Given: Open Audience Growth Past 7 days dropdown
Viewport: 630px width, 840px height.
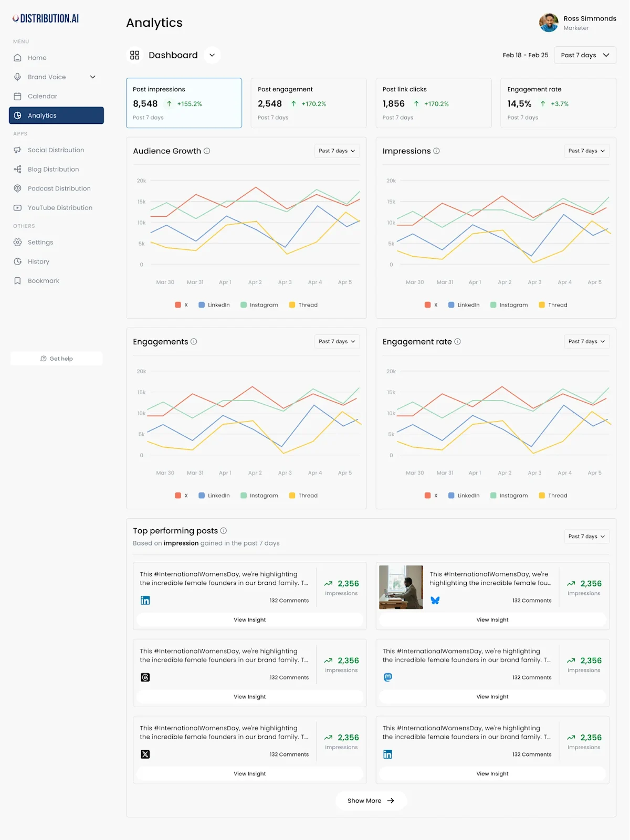Looking at the screenshot, I should 337,151.
